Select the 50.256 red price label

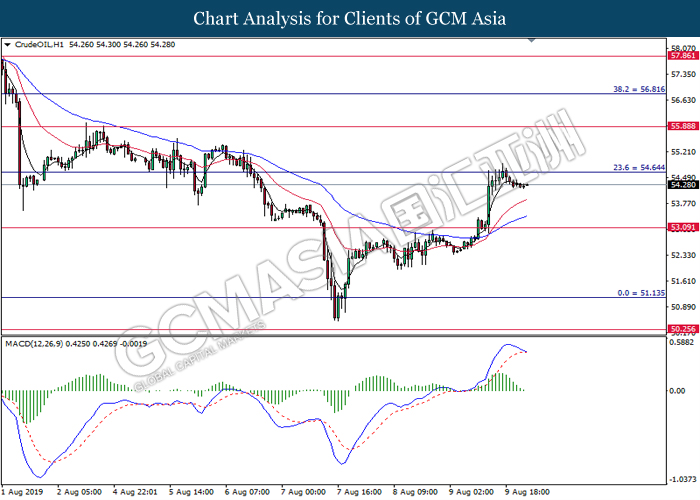683,329
